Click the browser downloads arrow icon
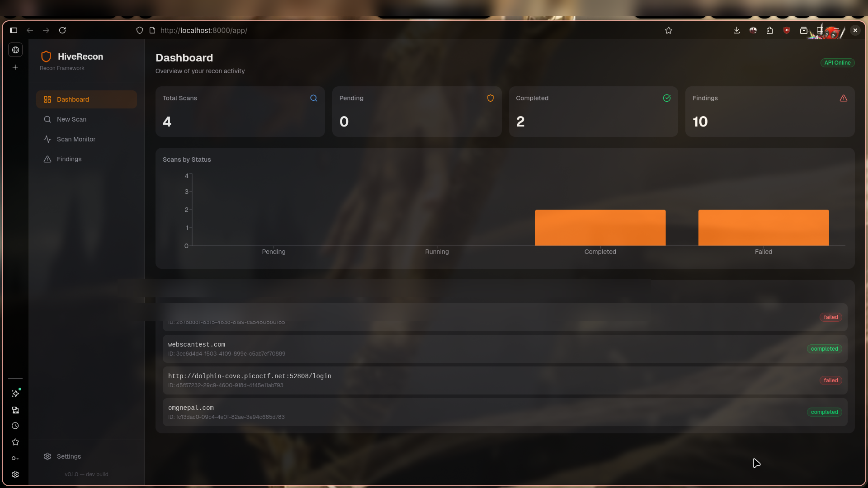Viewport: 868px width, 488px height. (x=736, y=30)
